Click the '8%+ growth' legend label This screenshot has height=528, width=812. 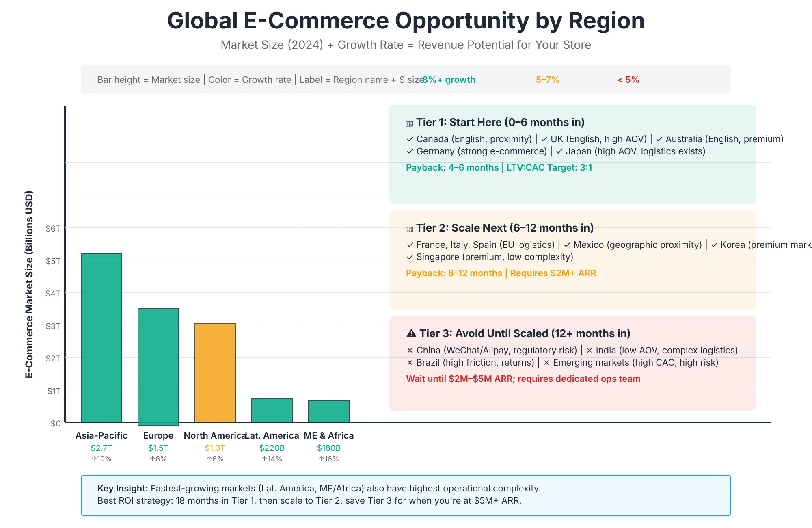pos(449,80)
